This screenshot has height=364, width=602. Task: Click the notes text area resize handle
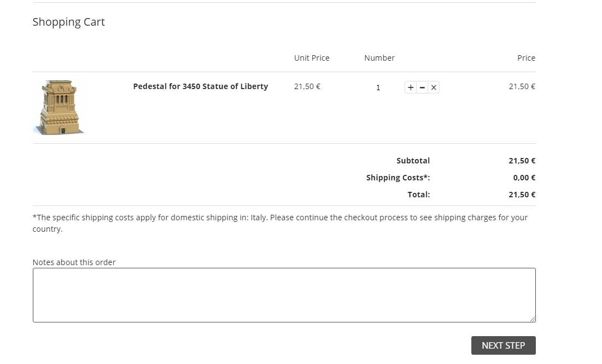click(532, 319)
